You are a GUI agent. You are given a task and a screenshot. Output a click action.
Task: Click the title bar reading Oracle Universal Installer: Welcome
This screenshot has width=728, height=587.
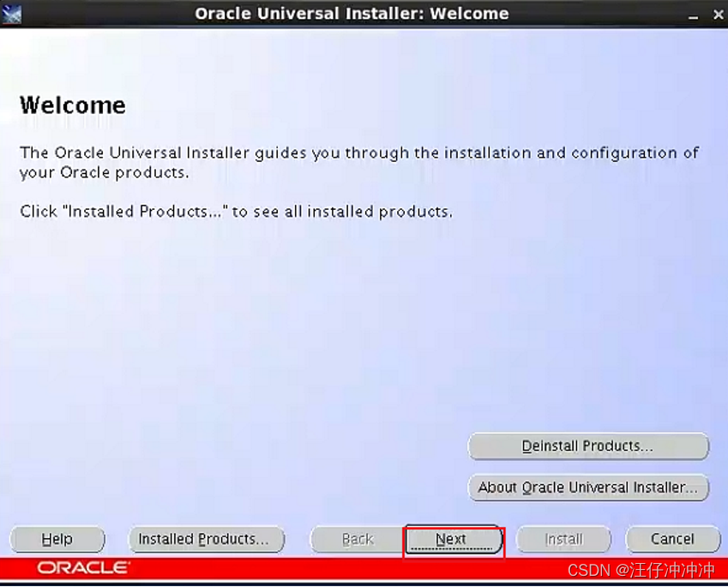point(352,13)
